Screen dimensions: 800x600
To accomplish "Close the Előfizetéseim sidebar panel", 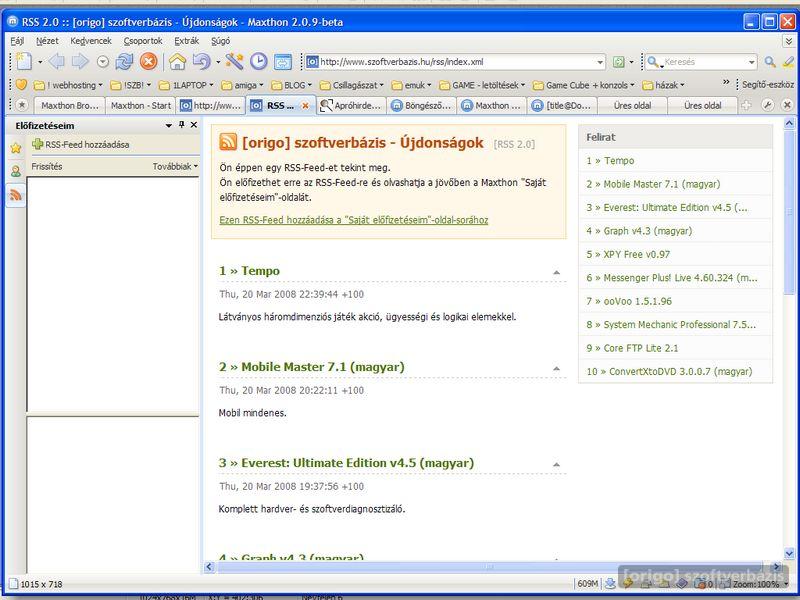I will point(194,125).
